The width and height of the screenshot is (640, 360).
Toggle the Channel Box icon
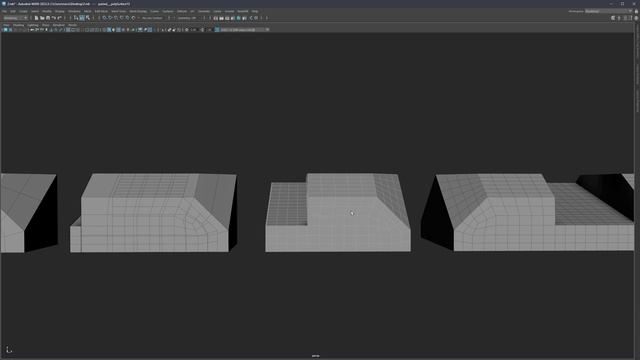pyautogui.click(x=636, y=18)
